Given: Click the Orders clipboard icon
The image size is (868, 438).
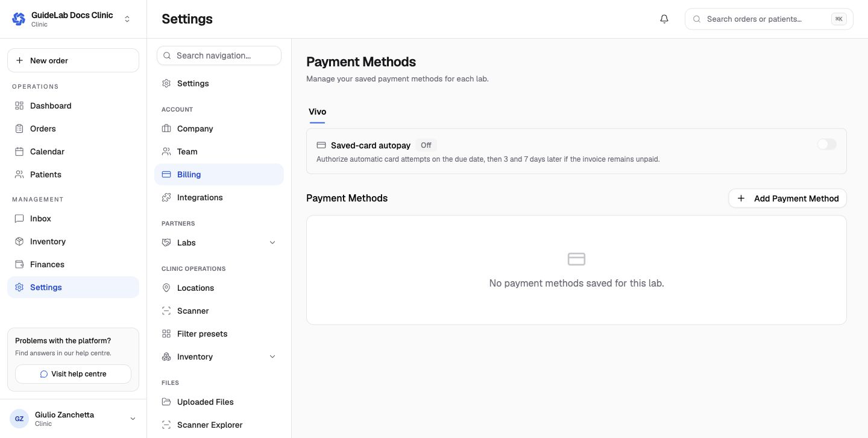Looking at the screenshot, I should coord(19,129).
